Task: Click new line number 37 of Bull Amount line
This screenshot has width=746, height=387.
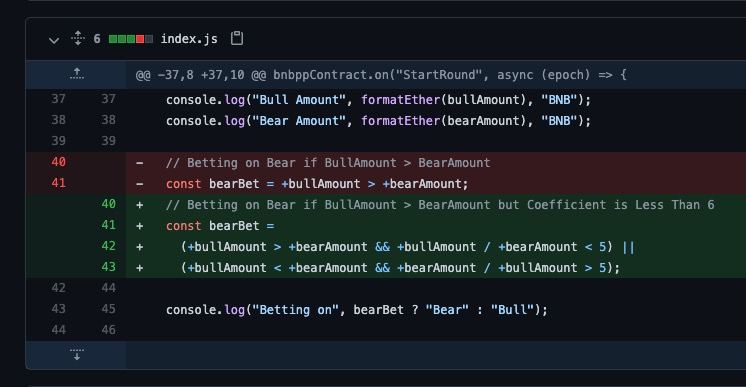Action: pos(108,99)
